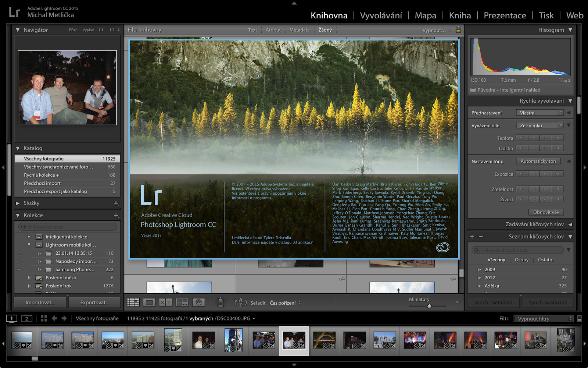The height and width of the screenshot is (368, 588).
Task: Click Automatický tón button
Action: click(538, 161)
